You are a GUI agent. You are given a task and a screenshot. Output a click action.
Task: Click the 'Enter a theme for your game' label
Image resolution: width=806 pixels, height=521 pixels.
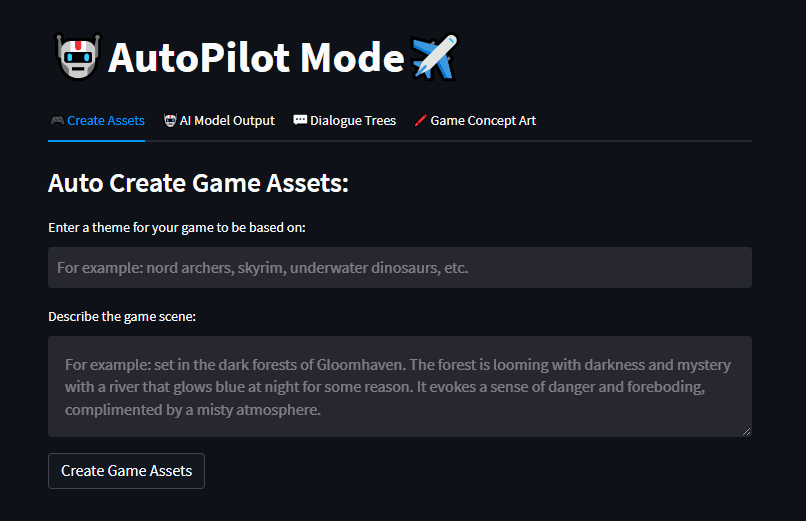click(177, 228)
